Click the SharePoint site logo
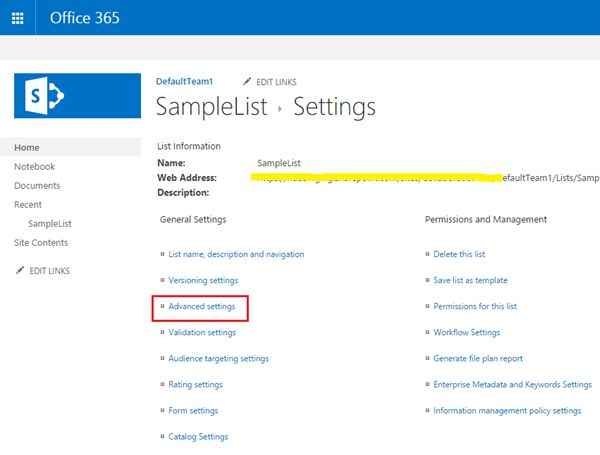The image size is (600, 455). click(x=47, y=94)
